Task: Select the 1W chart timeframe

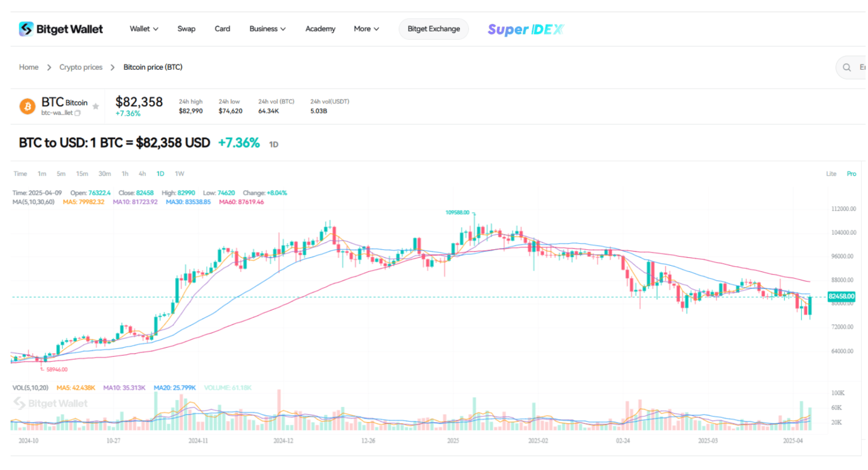Action: [179, 174]
